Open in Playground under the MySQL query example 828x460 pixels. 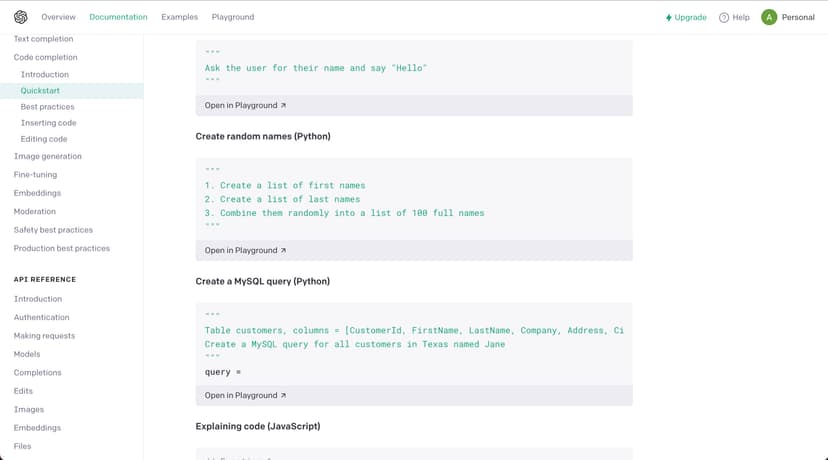pos(245,395)
